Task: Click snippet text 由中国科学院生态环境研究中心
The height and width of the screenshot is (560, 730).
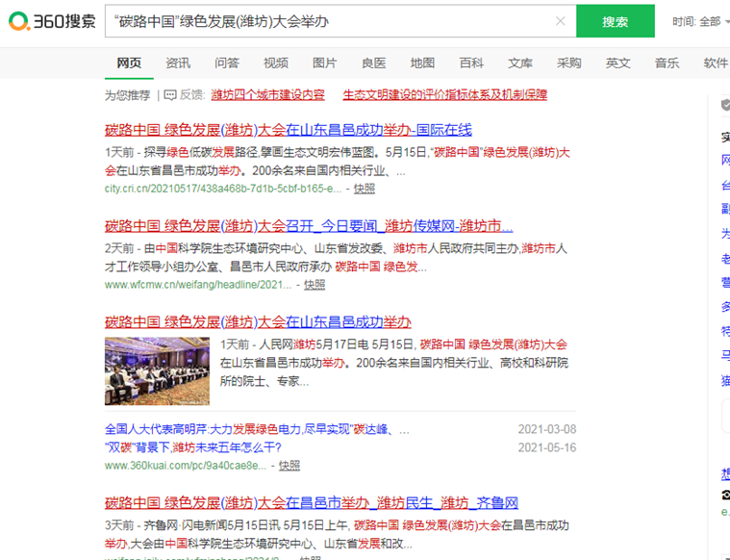Action: [x=224, y=249]
